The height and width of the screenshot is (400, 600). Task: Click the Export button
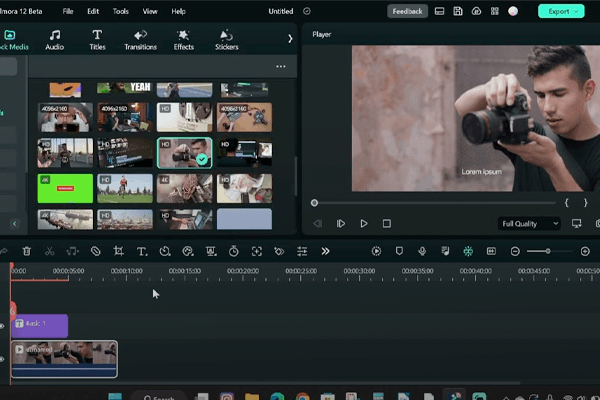pyautogui.click(x=561, y=11)
